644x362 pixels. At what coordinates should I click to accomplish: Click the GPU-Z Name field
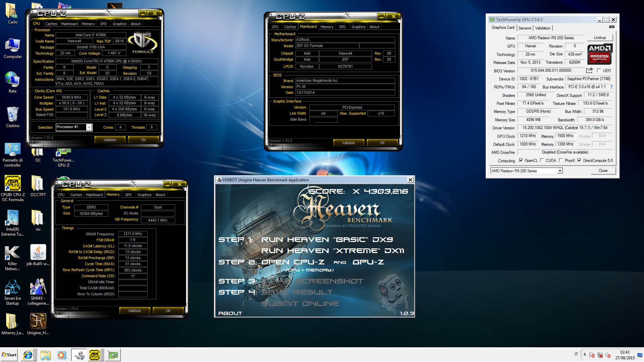(x=551, y=38)
